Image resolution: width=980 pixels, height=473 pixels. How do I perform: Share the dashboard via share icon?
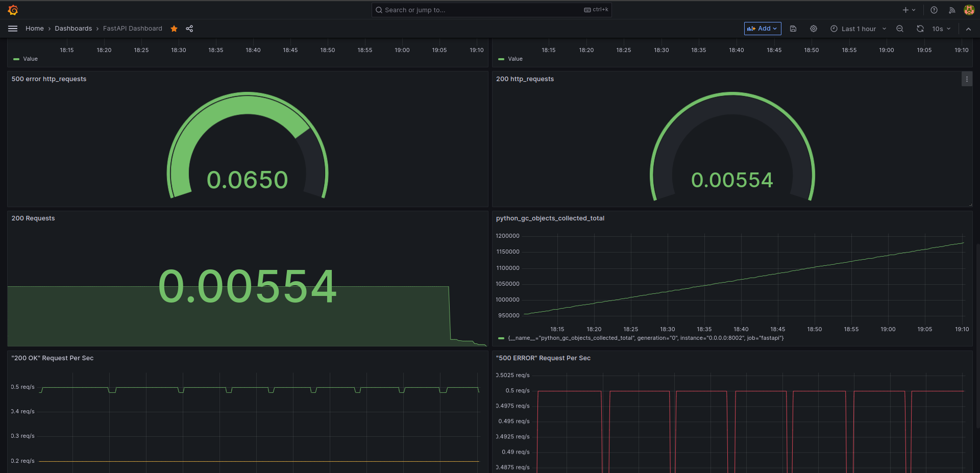189,29
